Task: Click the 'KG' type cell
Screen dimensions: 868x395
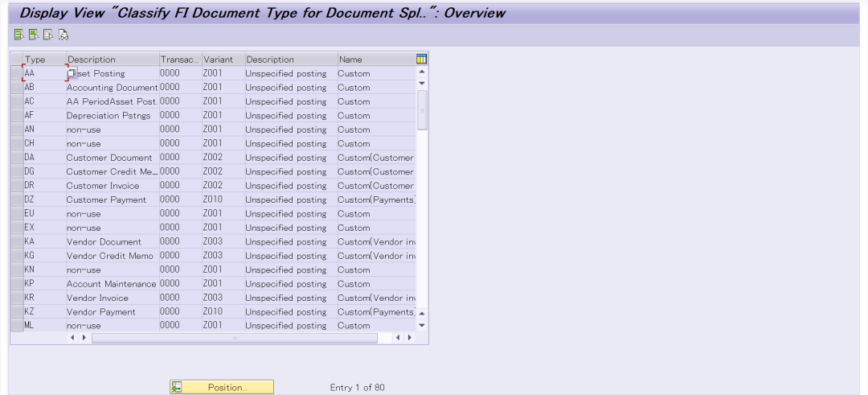Action: click(x=45, y=255)
